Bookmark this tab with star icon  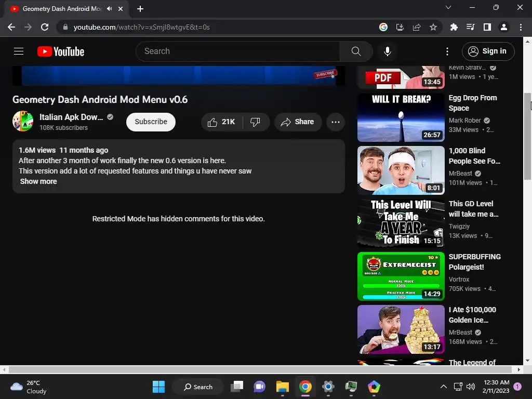tap(433, 27)
